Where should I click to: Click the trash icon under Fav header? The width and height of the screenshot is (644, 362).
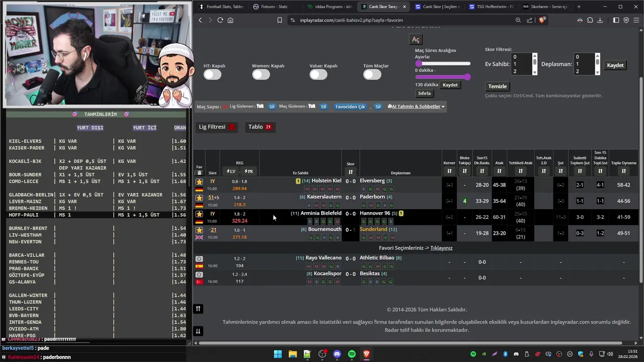coord(199,173)
